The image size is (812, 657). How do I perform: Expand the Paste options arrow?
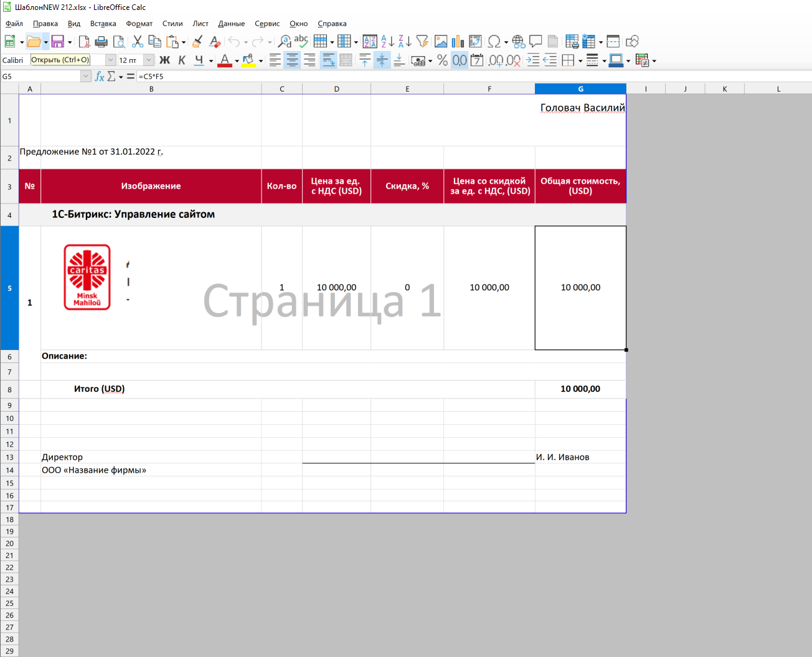click(184, 42)
